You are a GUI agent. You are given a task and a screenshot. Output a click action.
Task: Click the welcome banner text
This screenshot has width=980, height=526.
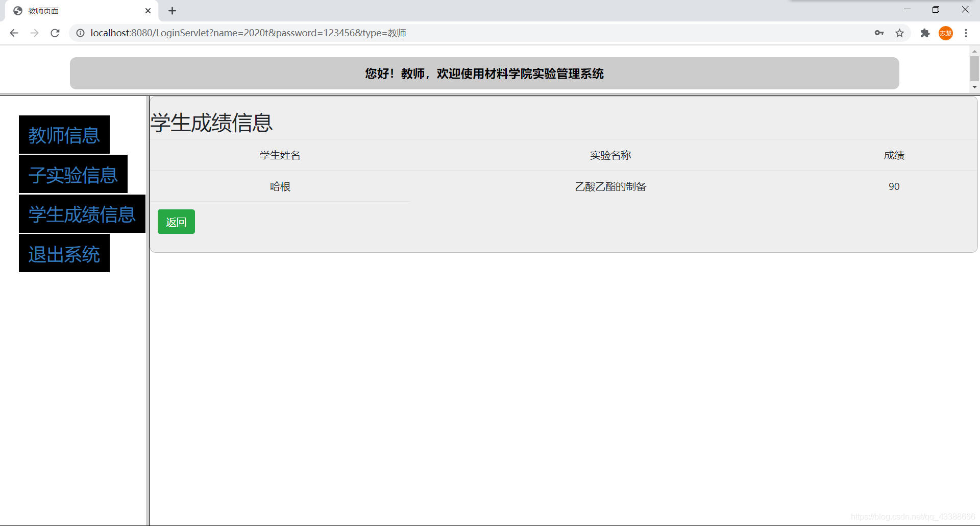pos(484,74)
